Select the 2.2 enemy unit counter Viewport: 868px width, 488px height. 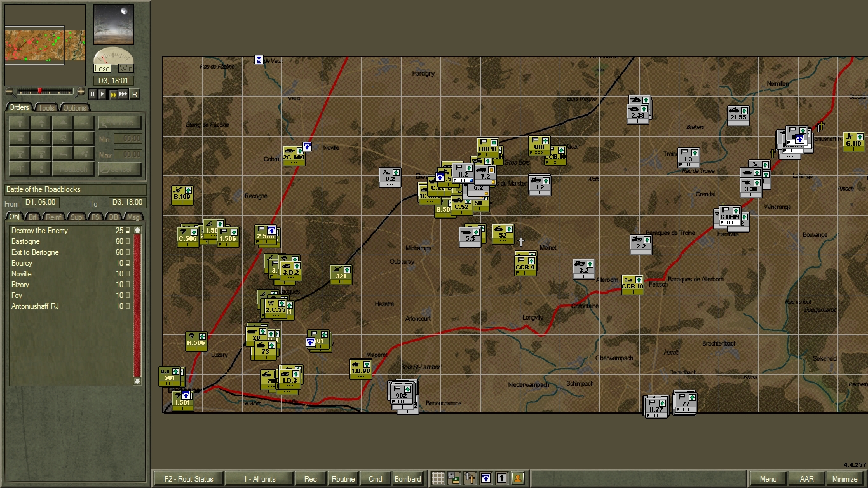(641, 245)
